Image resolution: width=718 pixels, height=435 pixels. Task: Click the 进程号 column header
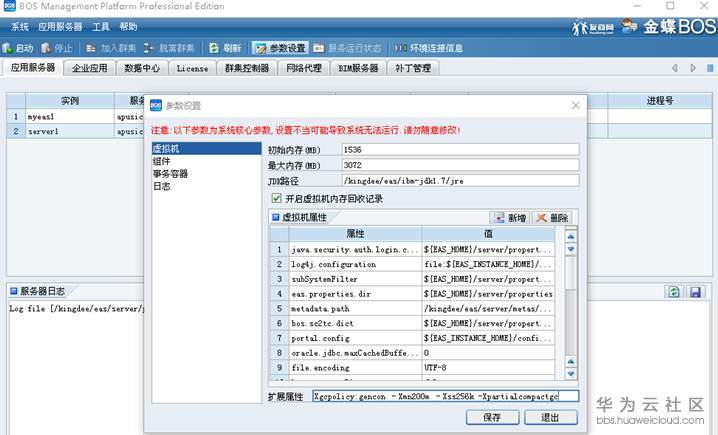pyautogui.click(x=660, y=100)
